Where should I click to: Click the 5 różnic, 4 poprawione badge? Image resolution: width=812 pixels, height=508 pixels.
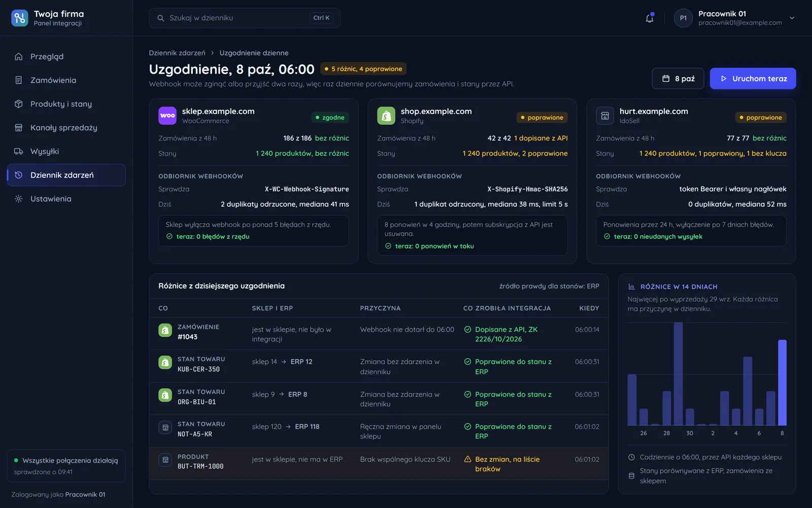363,69
